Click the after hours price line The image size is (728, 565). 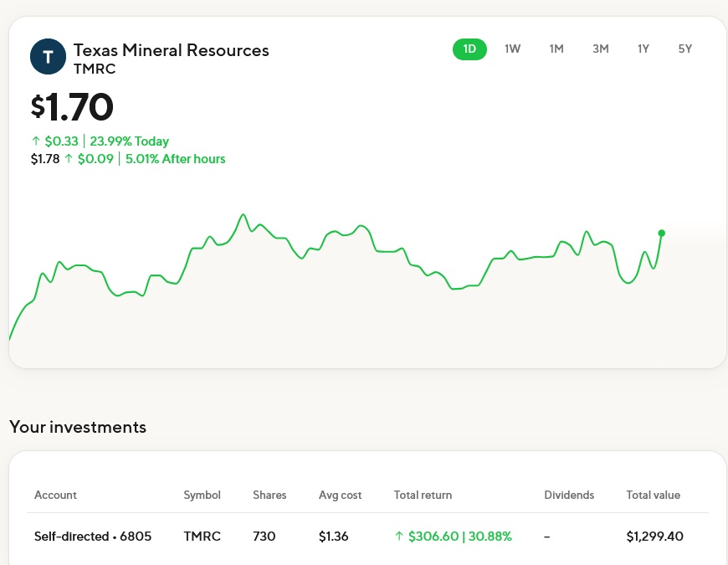pos(128,158)
